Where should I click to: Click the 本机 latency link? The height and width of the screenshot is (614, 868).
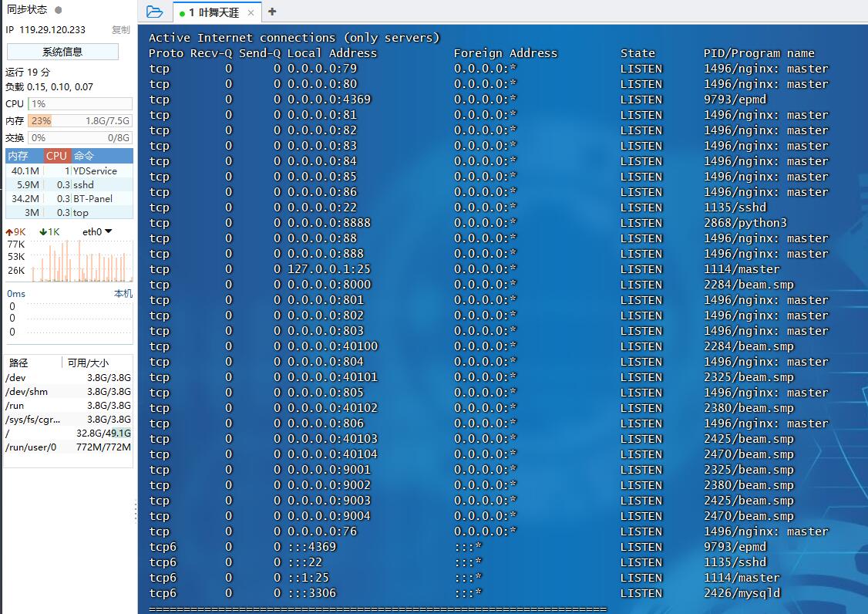[x=123, y=294]
